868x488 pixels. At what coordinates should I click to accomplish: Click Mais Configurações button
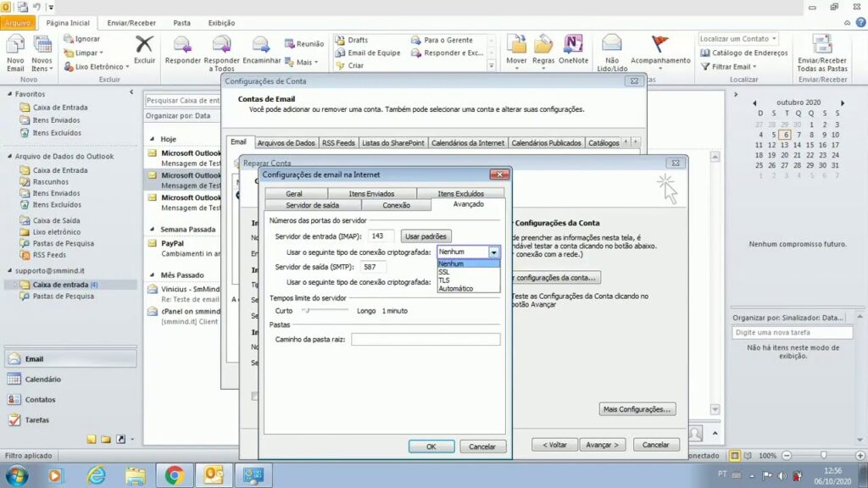pyautogui.click(x=637, y=409)
